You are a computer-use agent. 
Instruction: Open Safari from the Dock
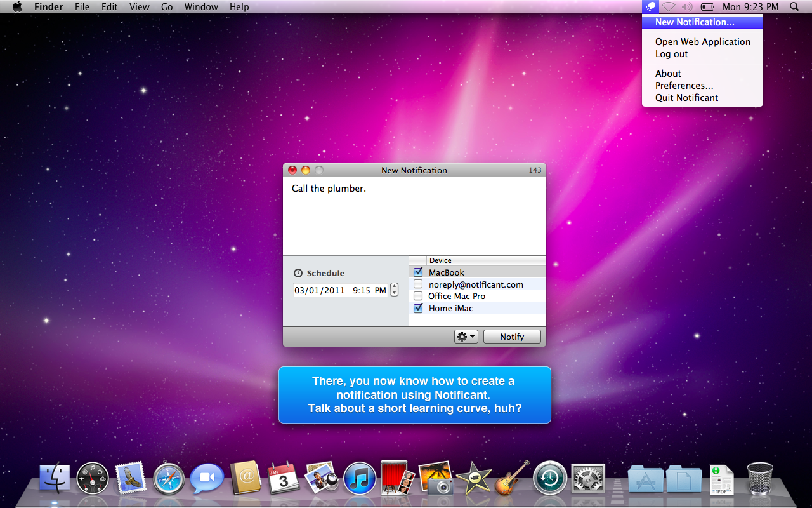(x=168, y=479)
